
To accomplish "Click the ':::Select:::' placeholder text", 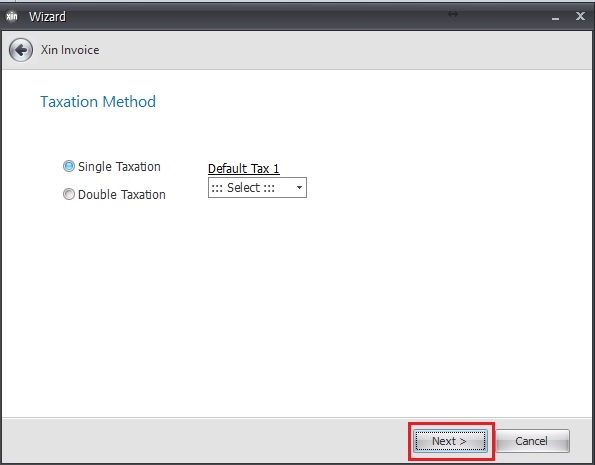I will (243, 188).
